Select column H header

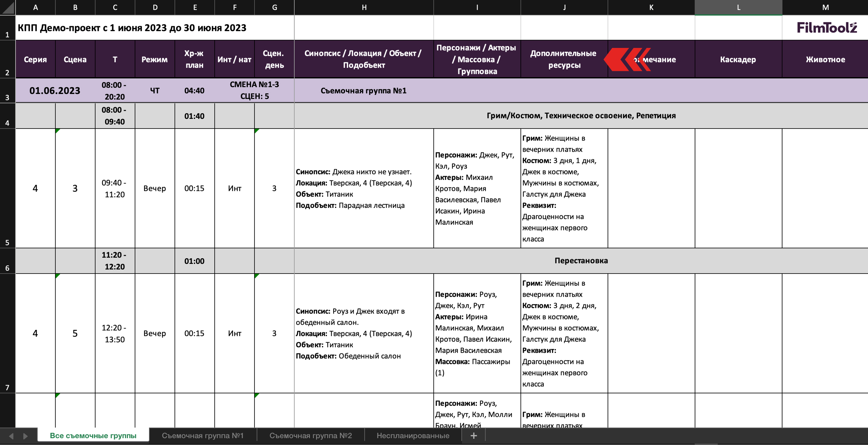point(364,7)
